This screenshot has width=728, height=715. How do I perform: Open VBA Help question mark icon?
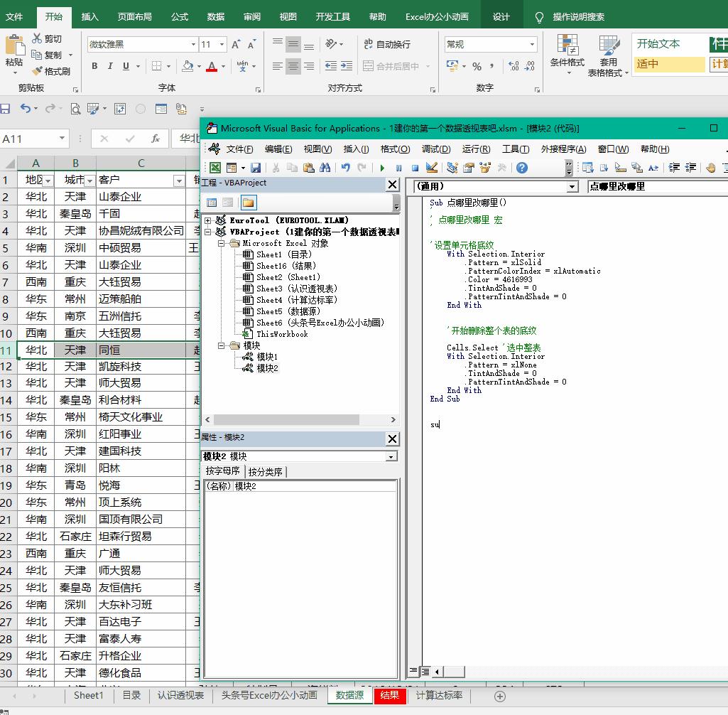pyautogui.click(x=522, y=168)
